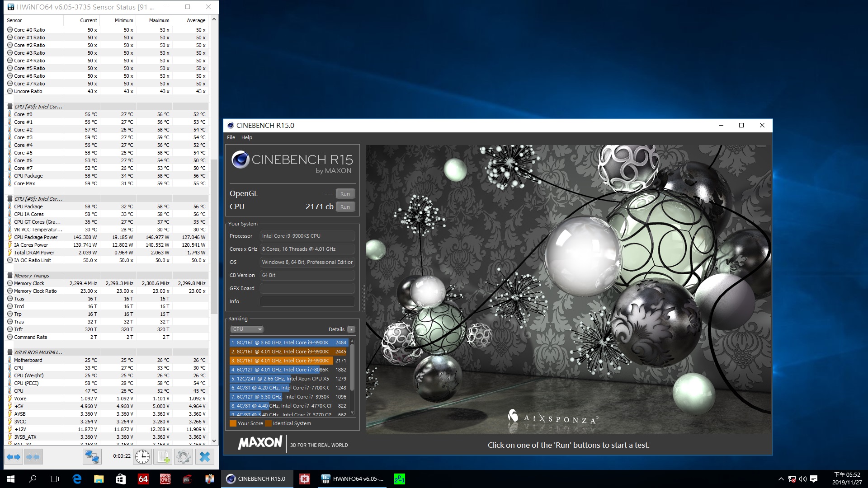Image resolution: width=868 pixels, height=488 pixels.
Task: Open the action center notifications icon
Action: click(814, 479)
